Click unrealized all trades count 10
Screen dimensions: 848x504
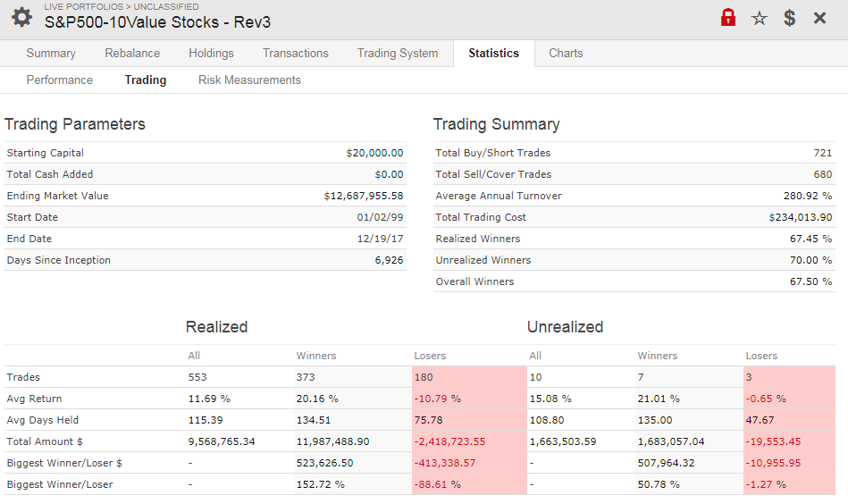[535, 377]
